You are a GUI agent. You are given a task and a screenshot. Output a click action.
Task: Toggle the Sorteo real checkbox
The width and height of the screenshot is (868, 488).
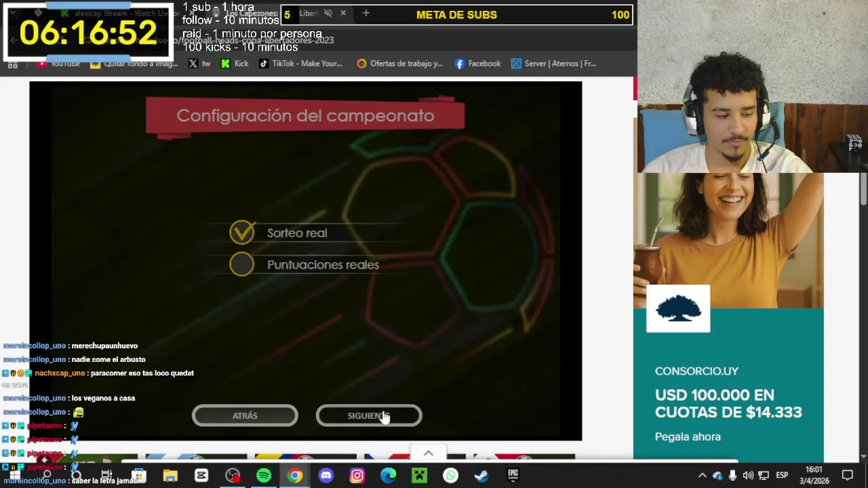242,232
